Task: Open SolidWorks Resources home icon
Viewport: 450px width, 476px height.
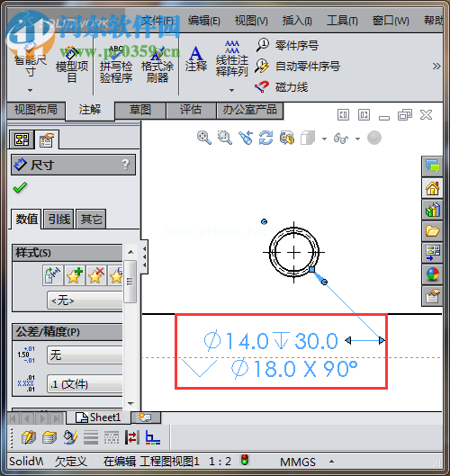Action: (x=432, y=188)
